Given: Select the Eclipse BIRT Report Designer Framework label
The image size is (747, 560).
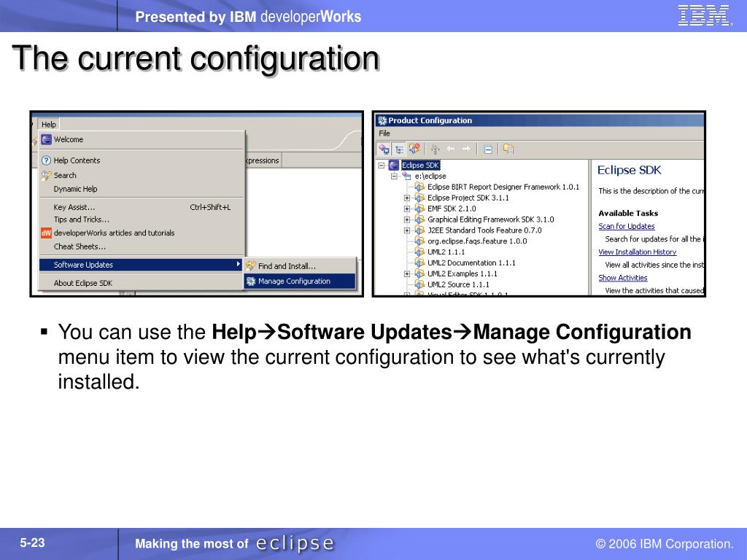Looking at the screenshot, I should pos(503,187).
